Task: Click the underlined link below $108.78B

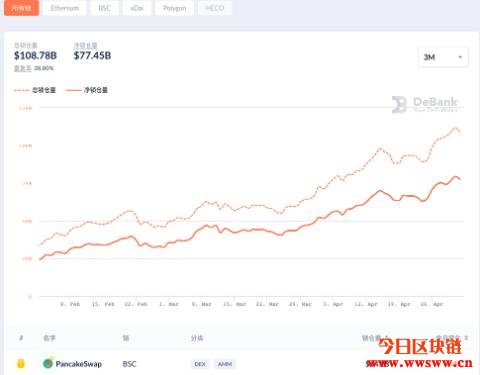Action: click(23, 68)
